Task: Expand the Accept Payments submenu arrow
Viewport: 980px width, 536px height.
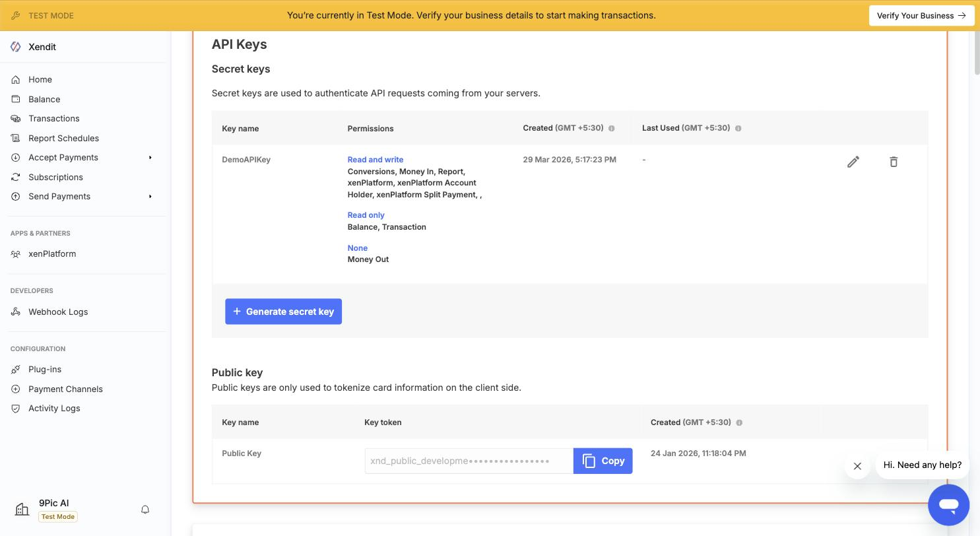Action: click(150, 158)
